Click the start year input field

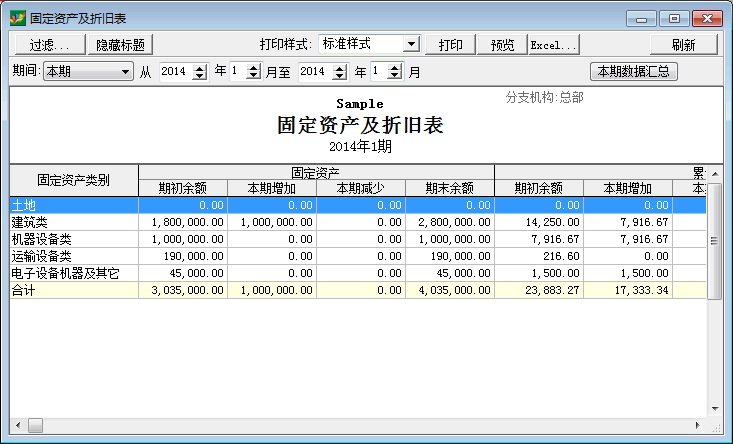pos(174,72)
